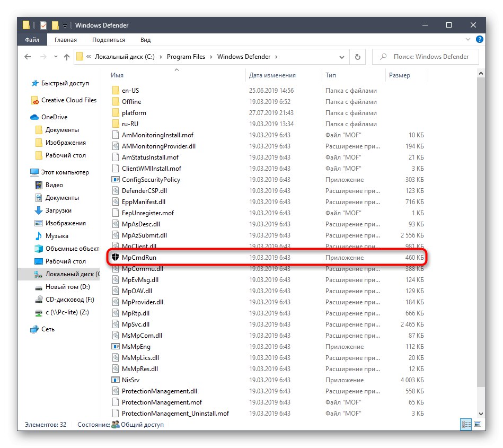Viewport: 503px width, 448px height.
Task: Select the FepUnregister.mof file name
Action: coord(147,213)
